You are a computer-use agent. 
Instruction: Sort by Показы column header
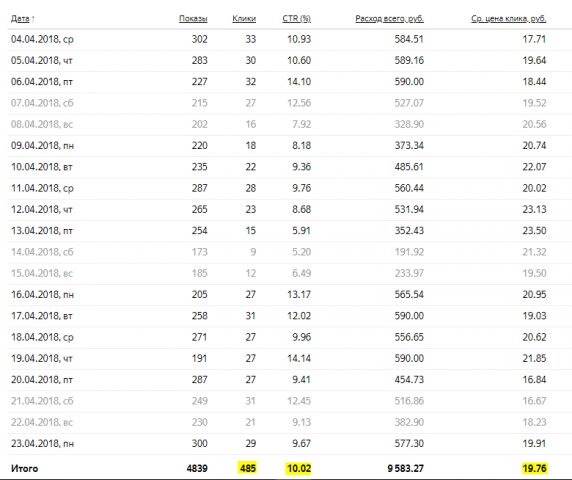point(193,19)
